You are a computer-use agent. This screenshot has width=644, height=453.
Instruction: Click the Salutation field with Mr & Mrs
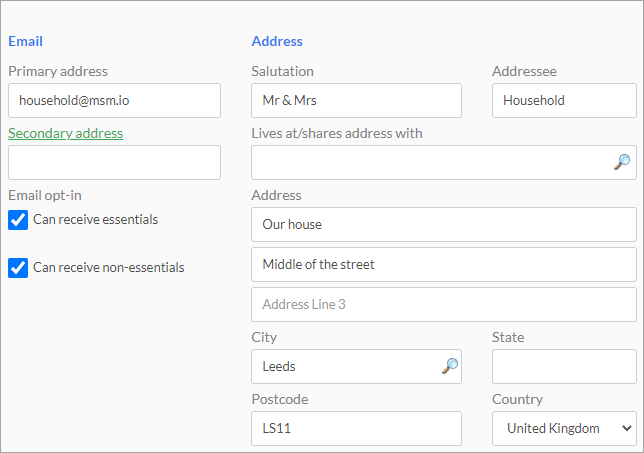click(x=356, y=100)
